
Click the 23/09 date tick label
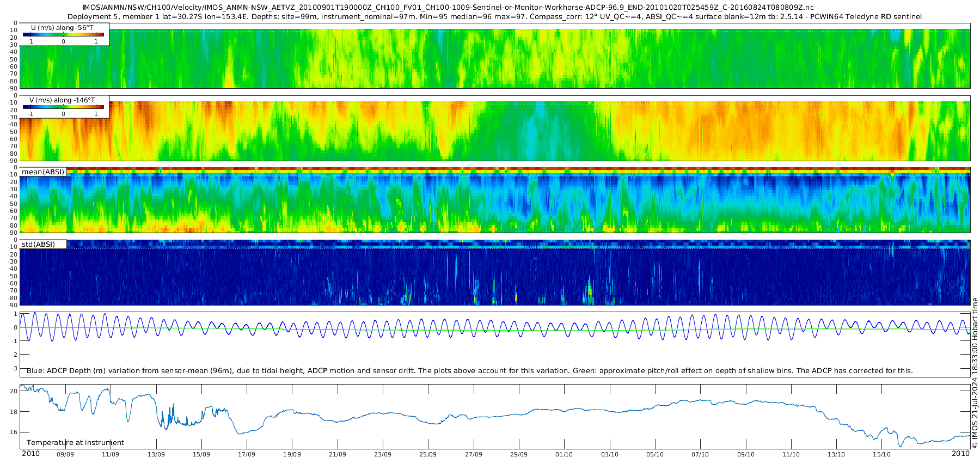click(x=383, y=454)
